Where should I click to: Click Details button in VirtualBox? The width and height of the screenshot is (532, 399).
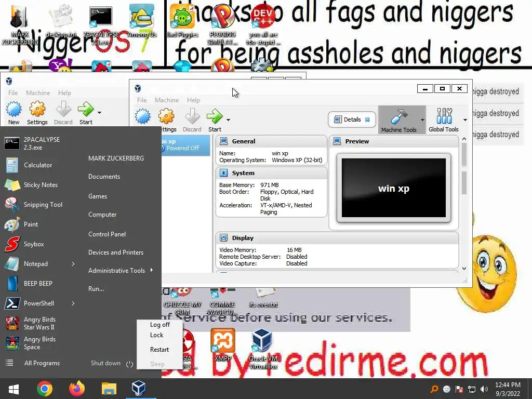click(x=352, y=119)
